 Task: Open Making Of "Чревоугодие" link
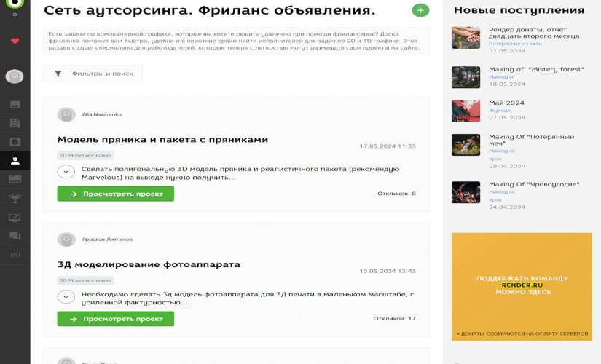coord(534,184)
